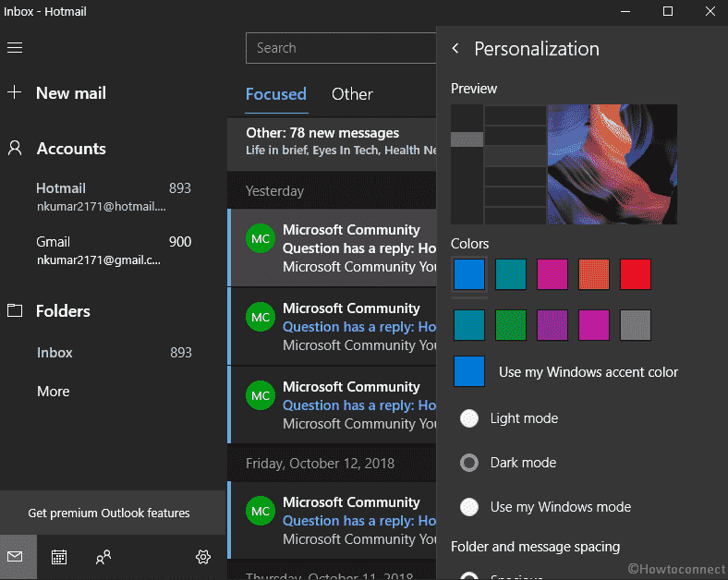The height and width of the screenshot is (580, 728).
Task: Click Gmail unread count 900
Action: pyautogui.click(x=179, y=241)
